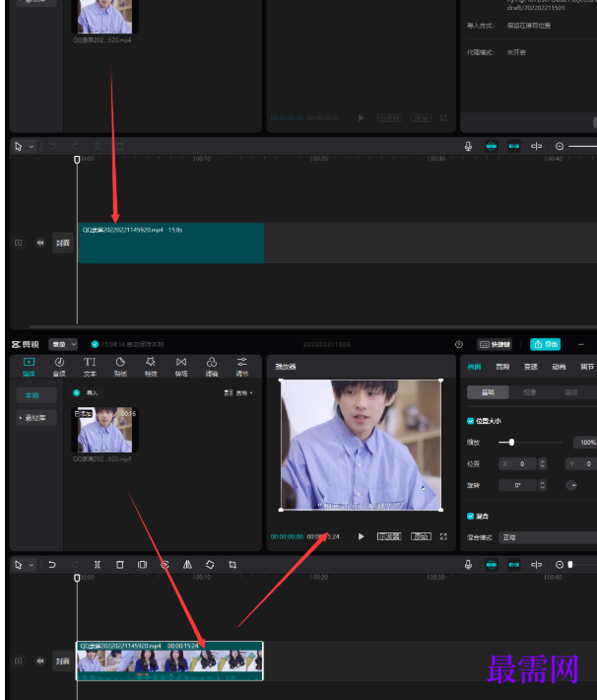The height and width of the screenshot is (700, 597).
Task: Click the mirror flip icon
Action: pos(187,565)
